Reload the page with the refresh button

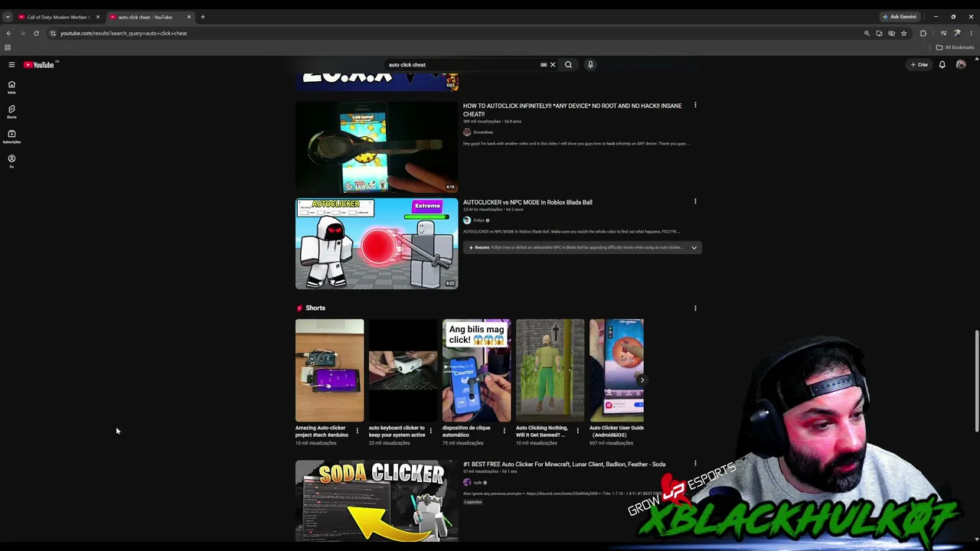[x=36, y=34]
